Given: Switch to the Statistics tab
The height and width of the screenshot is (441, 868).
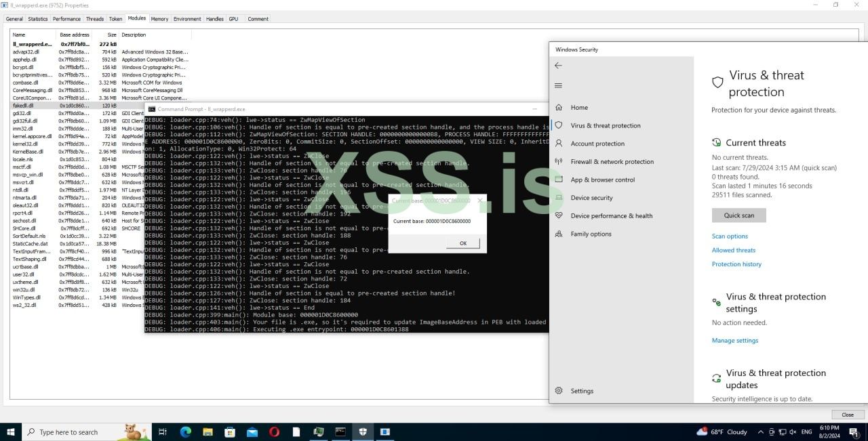Looking at the screenshot, I should (38, 19).
